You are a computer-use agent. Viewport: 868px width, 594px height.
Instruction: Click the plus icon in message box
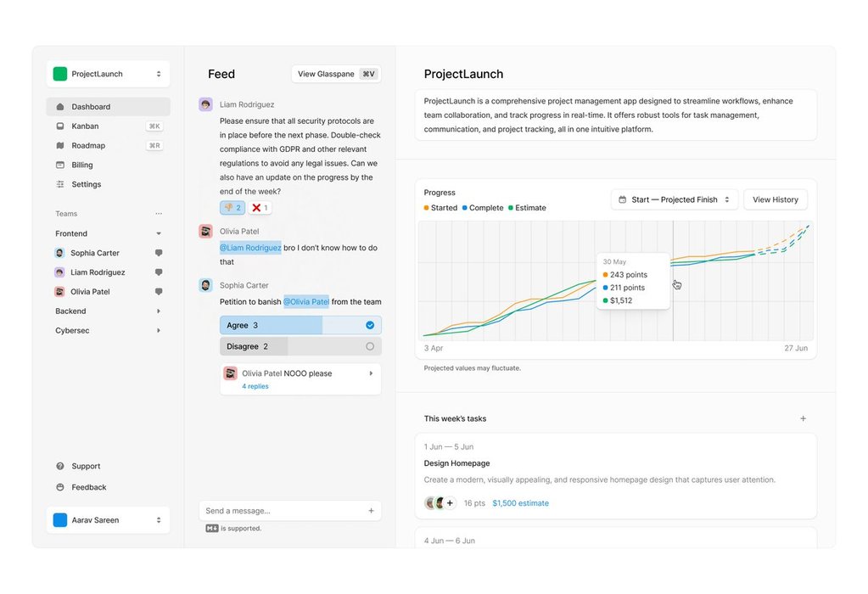coord(371,511)
